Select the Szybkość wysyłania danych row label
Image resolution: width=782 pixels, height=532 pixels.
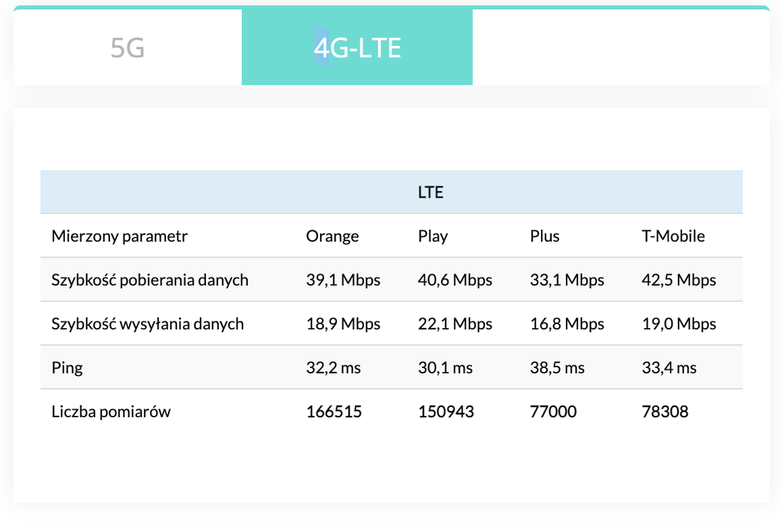point(148,323)
